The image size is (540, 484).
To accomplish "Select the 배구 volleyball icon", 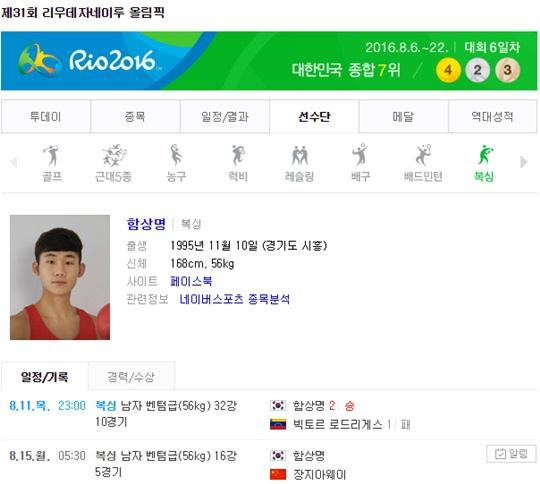I will [361, 164].
